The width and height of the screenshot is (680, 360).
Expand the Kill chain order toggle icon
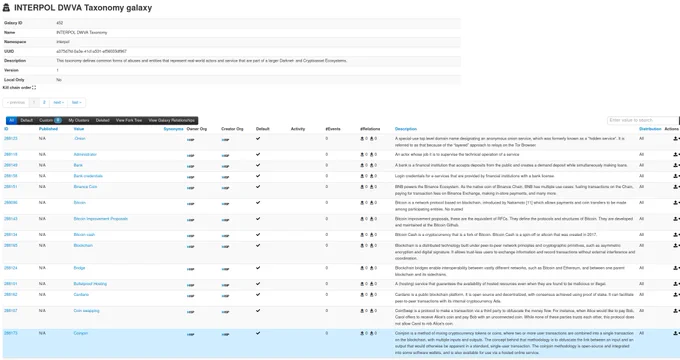34,88
